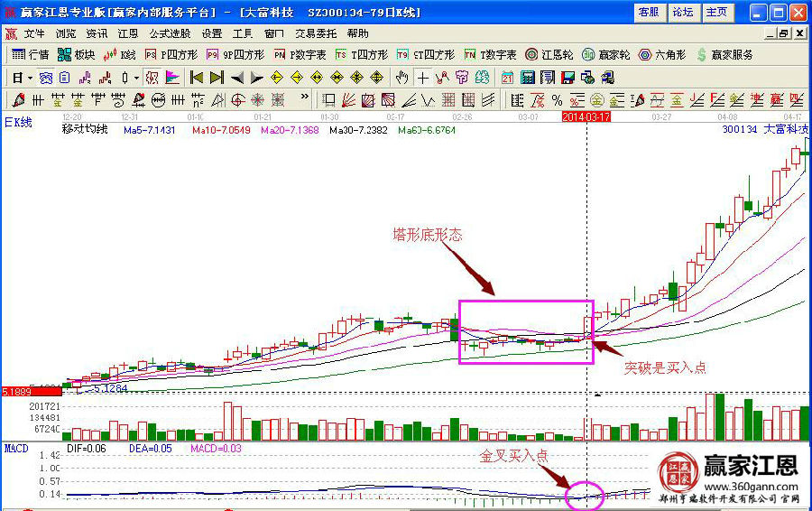Click the calendar date icon
812x511 pixels.
[x=508, y=78]
